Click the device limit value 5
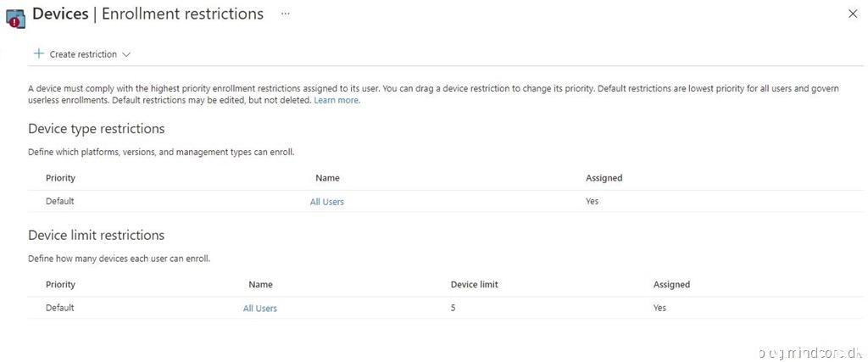 coord(453,308)
